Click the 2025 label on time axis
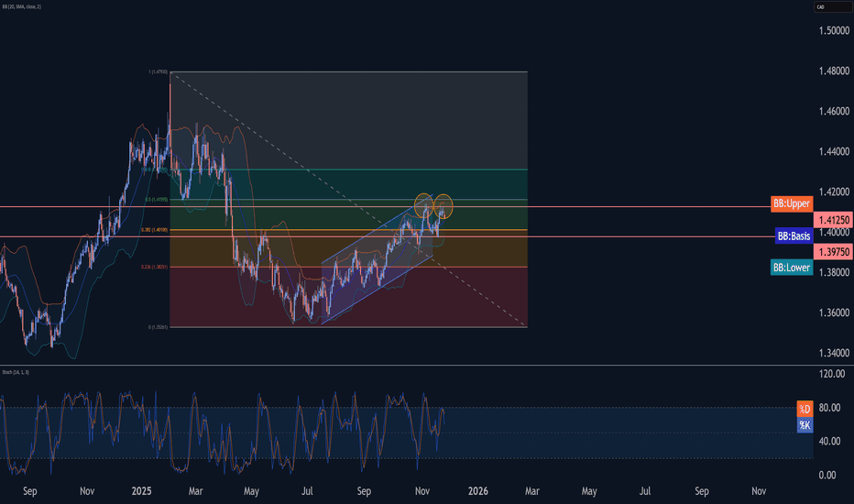 143,491
